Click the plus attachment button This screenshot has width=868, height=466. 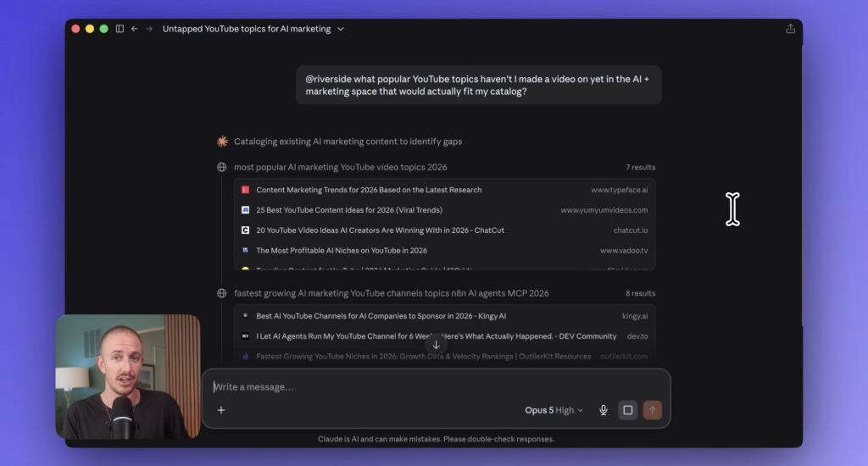(221, 410)
